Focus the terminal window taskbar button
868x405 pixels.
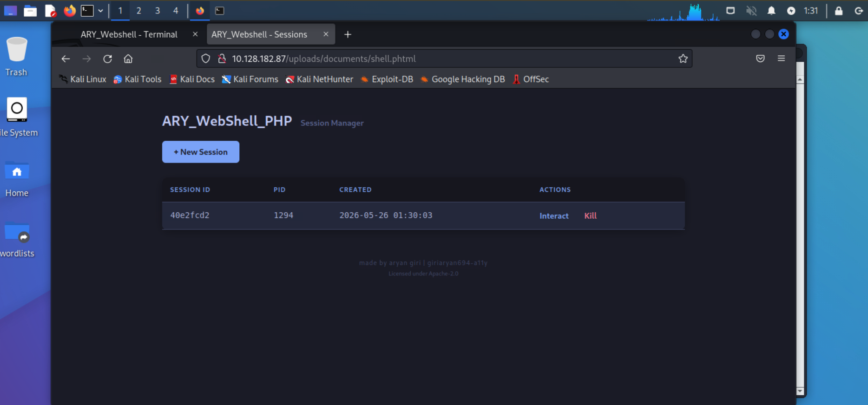(219, 10)
